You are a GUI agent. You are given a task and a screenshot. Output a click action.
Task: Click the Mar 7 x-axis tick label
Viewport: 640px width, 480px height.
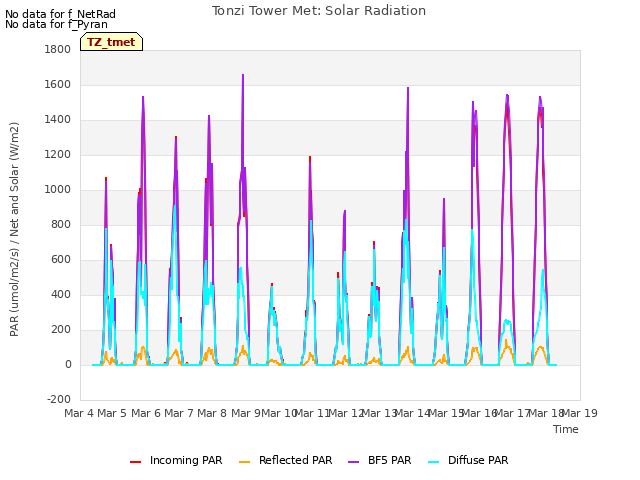179,413
